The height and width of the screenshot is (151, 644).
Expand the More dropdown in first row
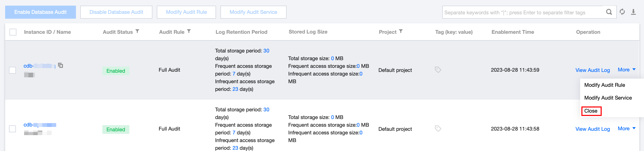627,70
